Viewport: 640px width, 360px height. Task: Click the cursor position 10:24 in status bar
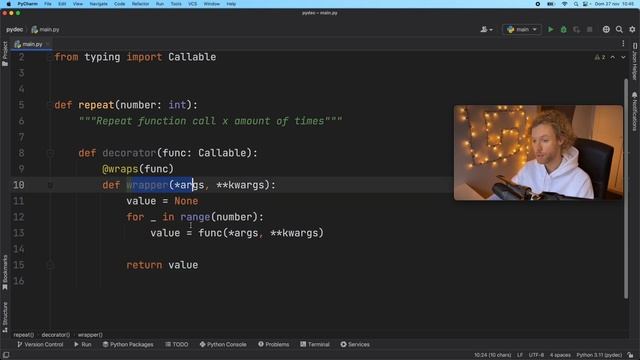[x=492, y=355]
